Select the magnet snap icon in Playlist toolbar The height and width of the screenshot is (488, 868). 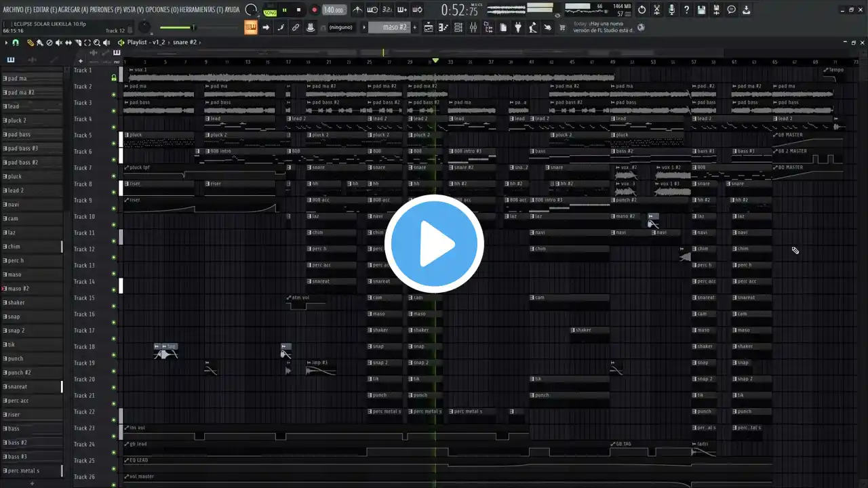[16, 42]
